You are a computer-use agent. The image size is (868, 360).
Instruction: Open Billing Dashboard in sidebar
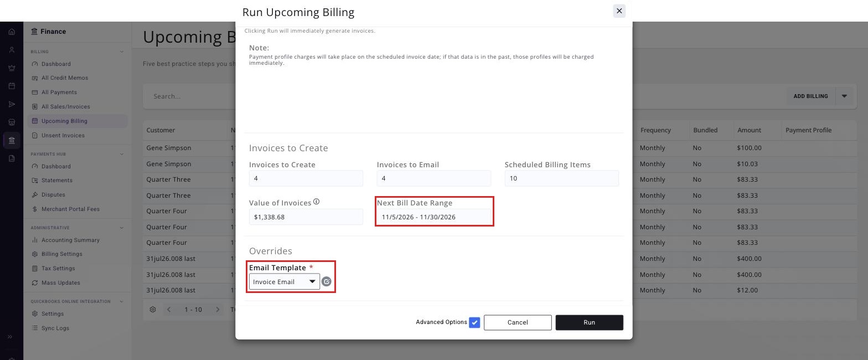coord(56,64)
